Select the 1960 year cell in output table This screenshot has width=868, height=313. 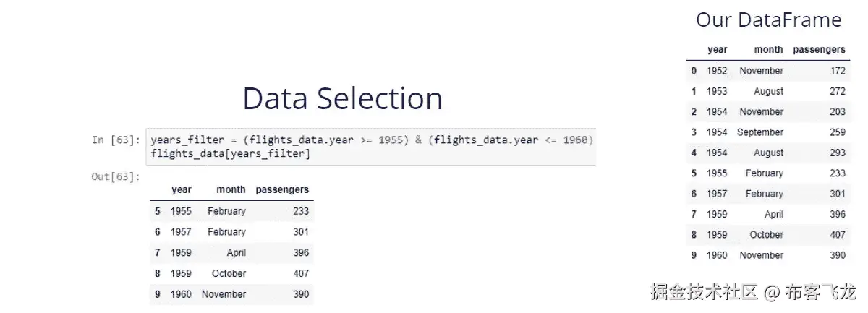point(182,294)
